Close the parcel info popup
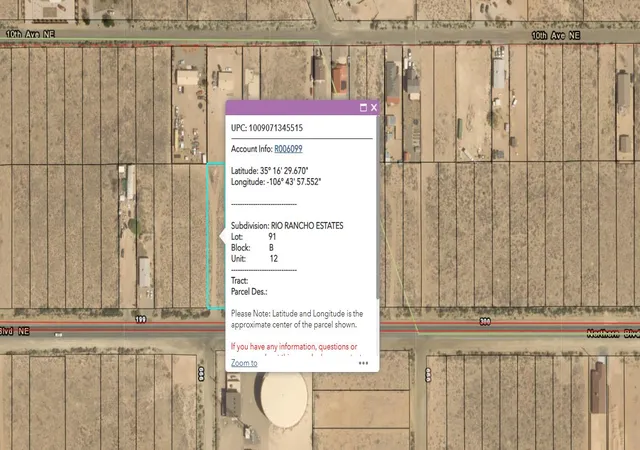The image size is (640, 450). click(x=374, y=108)
